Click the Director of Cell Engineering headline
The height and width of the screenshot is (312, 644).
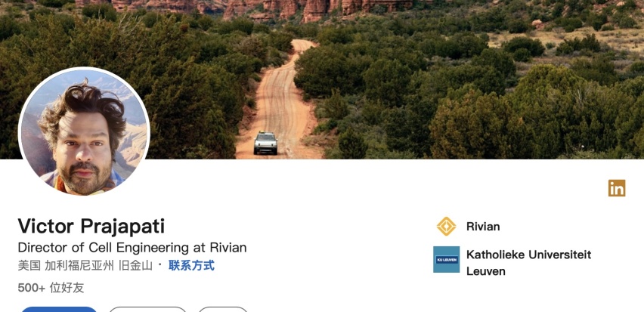pos(132,248)
